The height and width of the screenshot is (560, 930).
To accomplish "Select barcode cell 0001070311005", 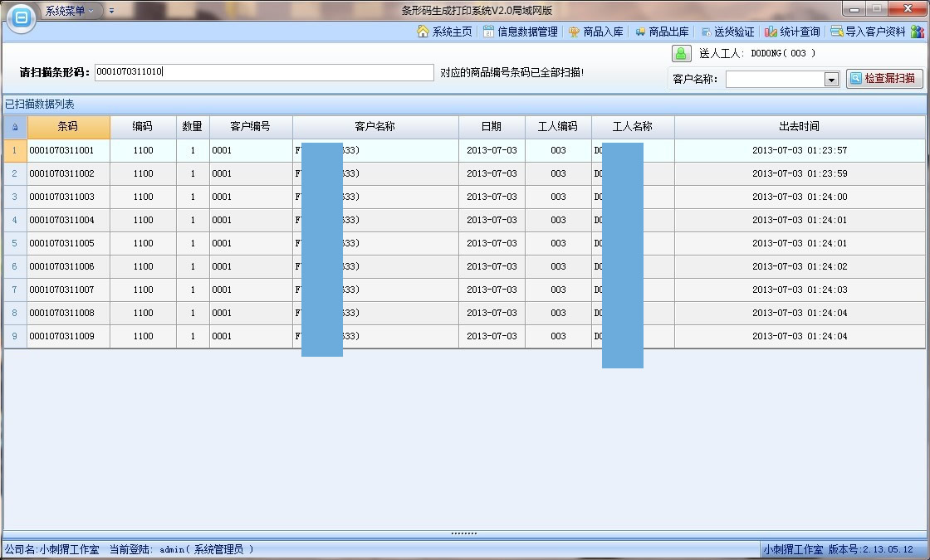I will coord(68,243).
